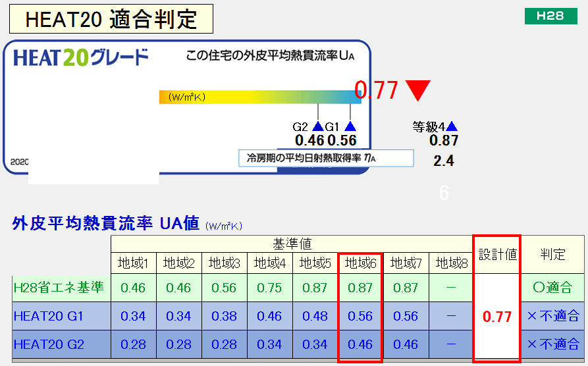Viewport: 588px width, 366px height.
Task: Select HEAT20 G1 地域6 cell 0.56
Action: [x=360, y=316]
